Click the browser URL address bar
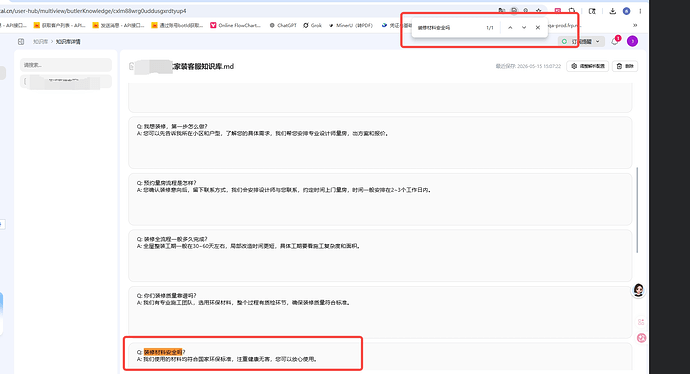 (246, 11)
